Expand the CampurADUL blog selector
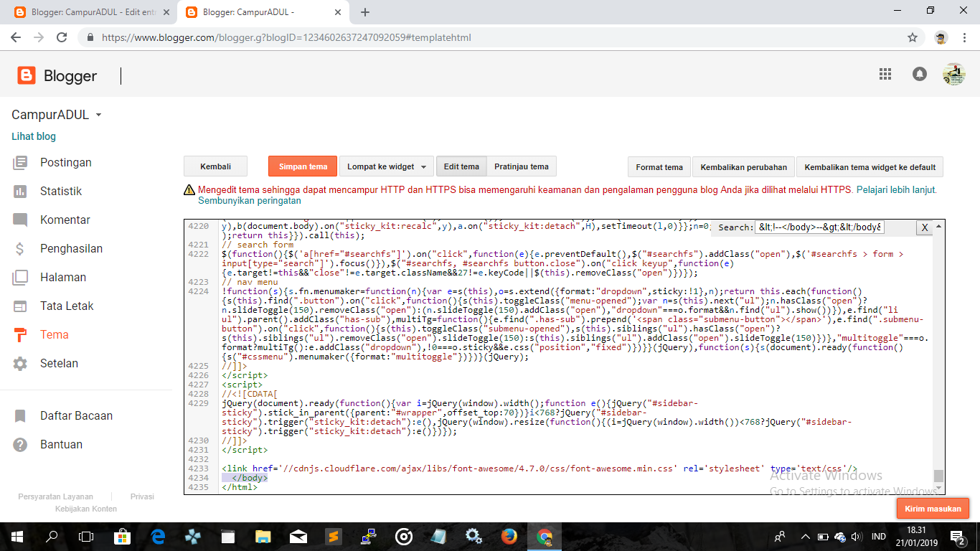The image size is (980, 551). 57,115
